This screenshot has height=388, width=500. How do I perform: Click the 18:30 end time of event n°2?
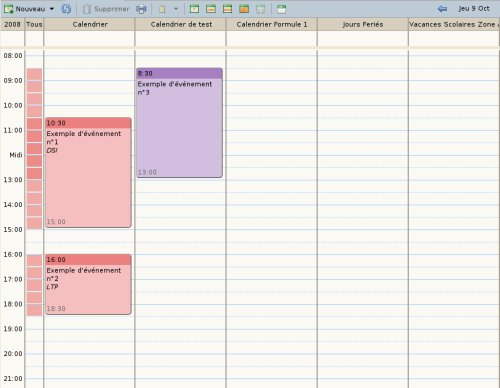tap(56, 309)
